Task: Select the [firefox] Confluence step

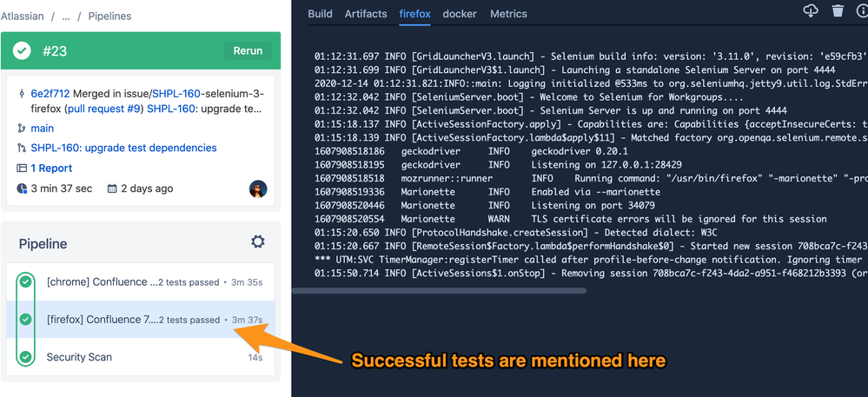Action: [x=140, y=320]
